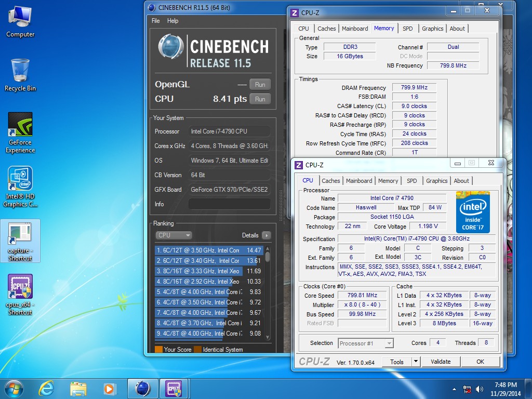Click the Multiplier value x 8.0 ( 8 - 40 )
The width and height of the screenshot is (532, 399).
[362, 304]
